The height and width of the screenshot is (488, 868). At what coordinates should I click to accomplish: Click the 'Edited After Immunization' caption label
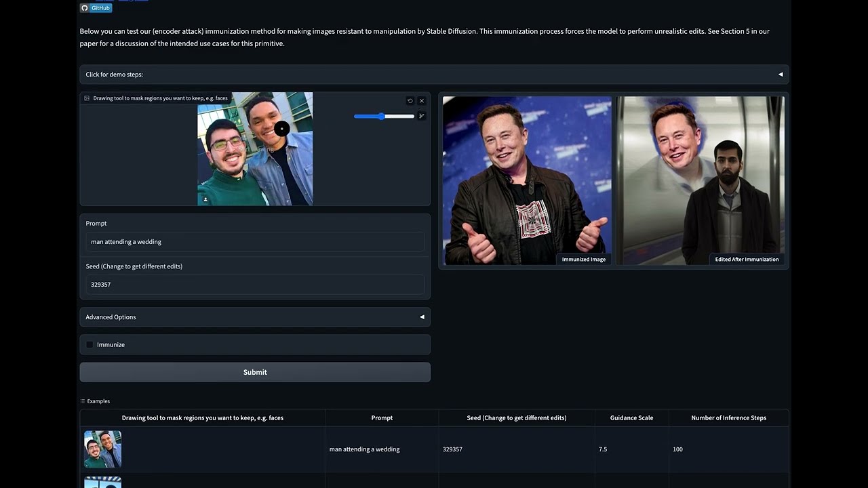coord(747,259)
